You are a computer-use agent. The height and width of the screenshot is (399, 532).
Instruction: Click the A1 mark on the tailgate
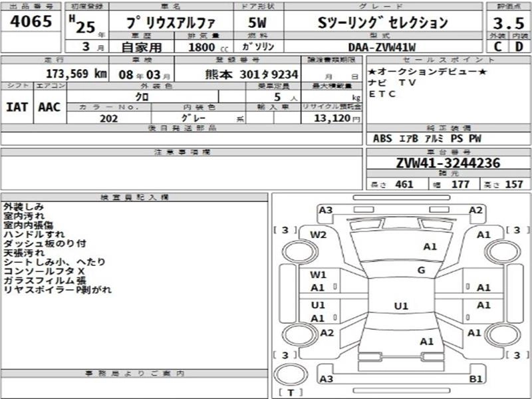coord(426,342)
